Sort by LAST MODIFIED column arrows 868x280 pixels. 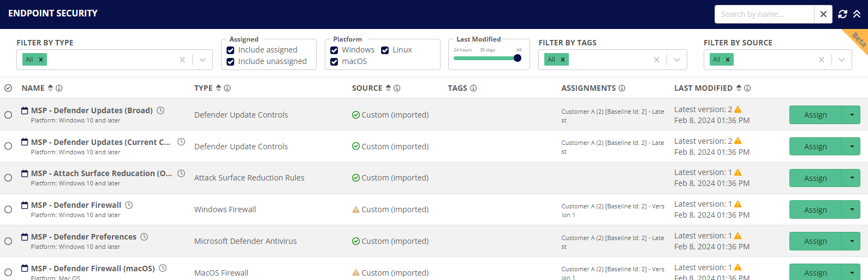pyautogui.click(x=739, y=88)
